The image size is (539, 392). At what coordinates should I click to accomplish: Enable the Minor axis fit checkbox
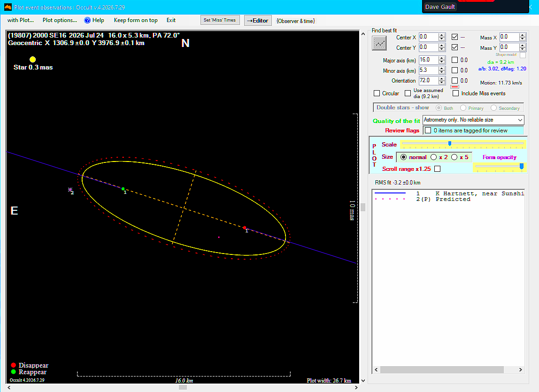(454, 70)
